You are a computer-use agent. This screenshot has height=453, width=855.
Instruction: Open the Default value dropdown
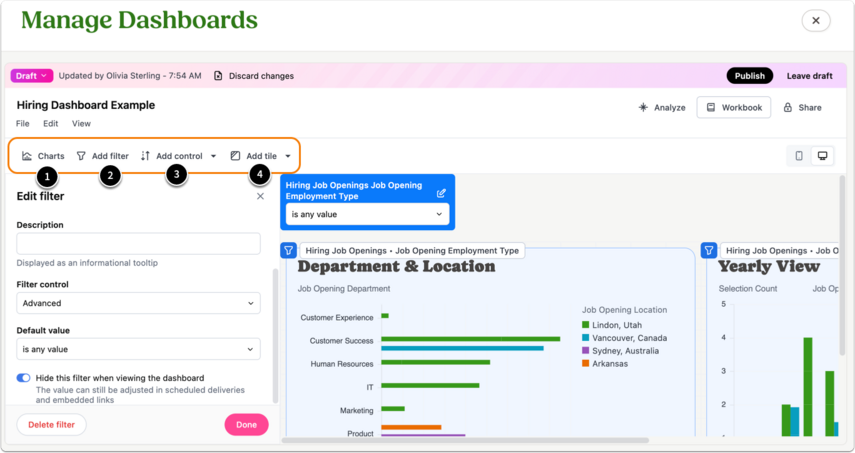pyautogui.click(x=139, y=349)
